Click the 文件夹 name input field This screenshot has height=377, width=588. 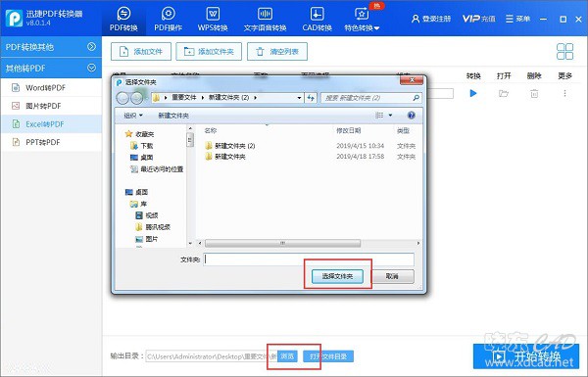309,259
